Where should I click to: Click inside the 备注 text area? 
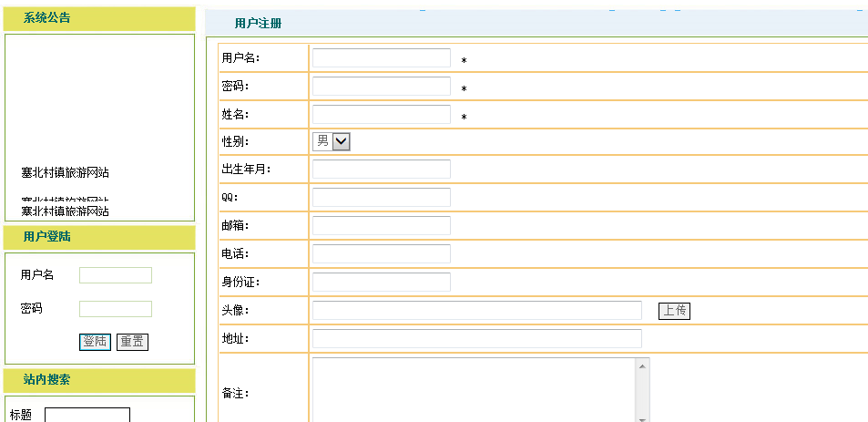pos(472,390)
